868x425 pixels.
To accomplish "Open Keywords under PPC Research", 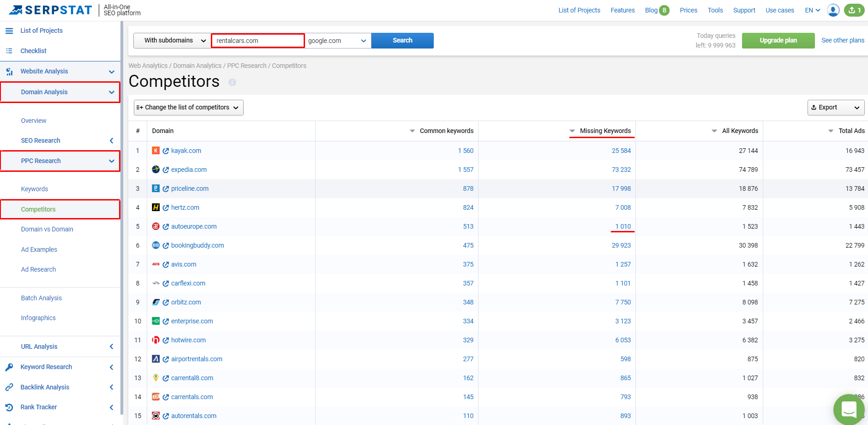I will tap(35, 189).
